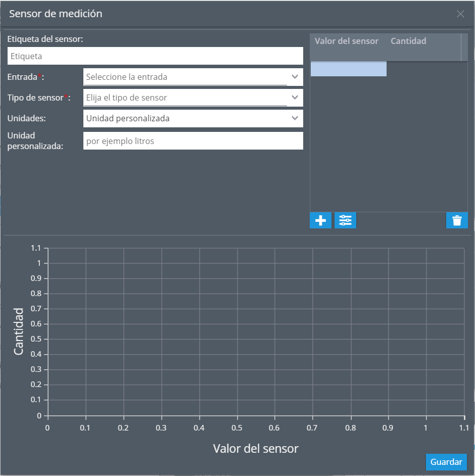Viewport: 475px width, 476px height.
Task: Expand Tipo de sensor via its chevron
Action: click(295, 98)
